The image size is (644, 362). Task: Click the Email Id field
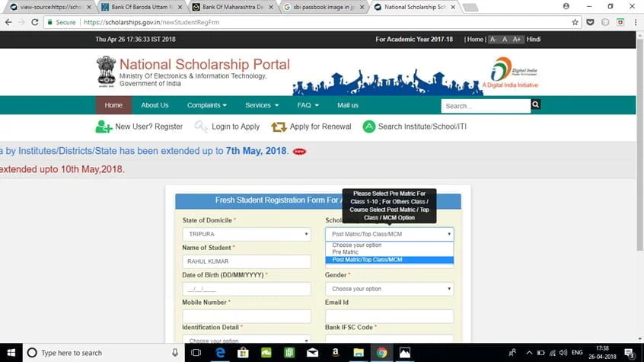pyautogui.click(x=389, y=316)
